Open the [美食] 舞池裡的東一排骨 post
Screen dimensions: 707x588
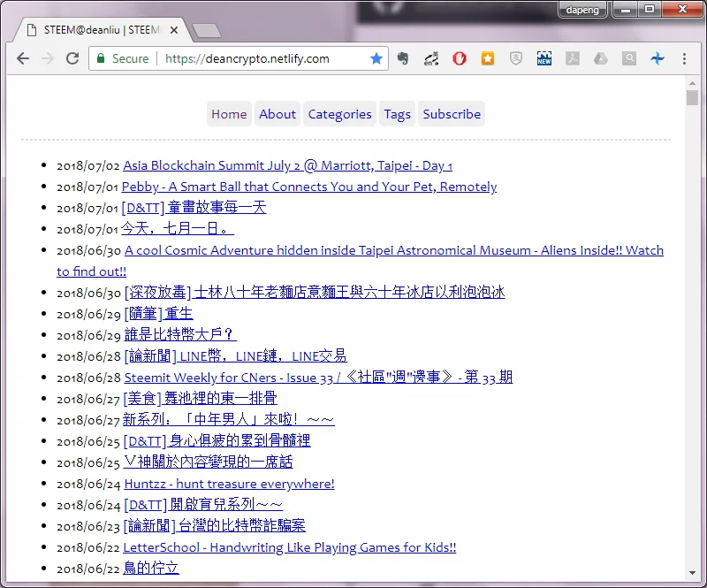tap(201, 399)
